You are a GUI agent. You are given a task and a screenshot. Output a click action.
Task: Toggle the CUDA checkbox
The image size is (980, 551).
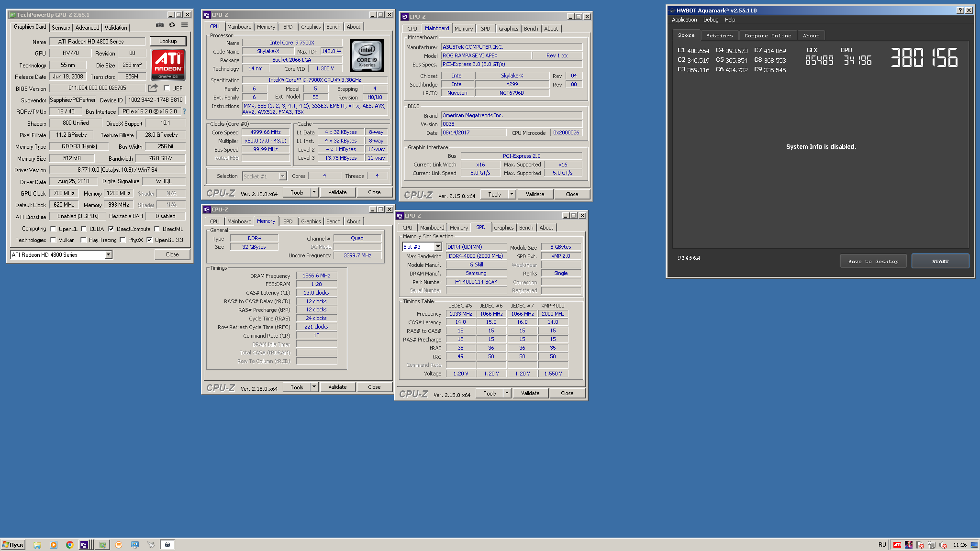click(x=84, y=229)
